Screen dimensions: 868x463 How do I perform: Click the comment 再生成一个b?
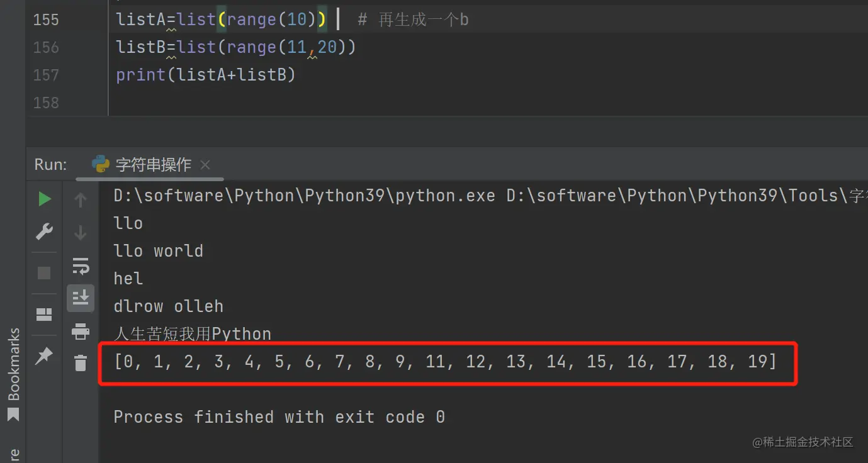coord(413,20)
